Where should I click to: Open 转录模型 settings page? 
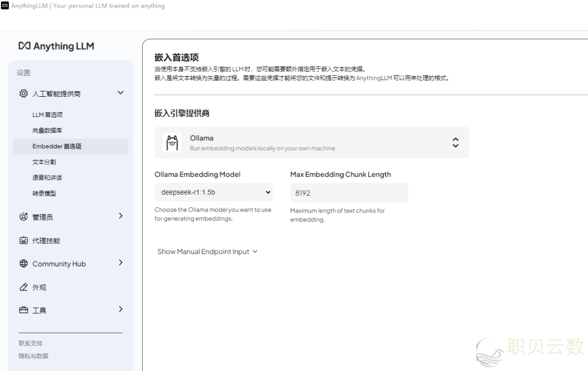pyautogui.click(x=44, y=193)
